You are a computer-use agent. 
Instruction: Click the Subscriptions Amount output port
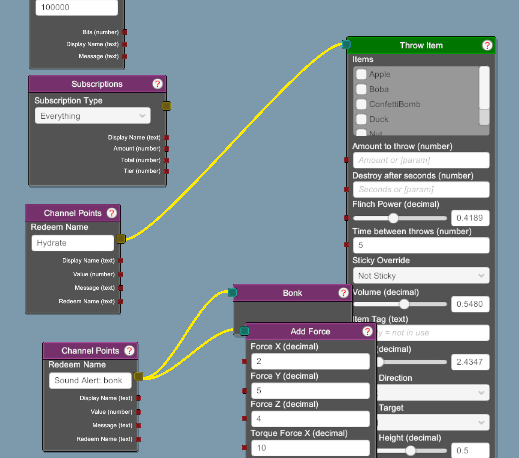click(166, 149)
